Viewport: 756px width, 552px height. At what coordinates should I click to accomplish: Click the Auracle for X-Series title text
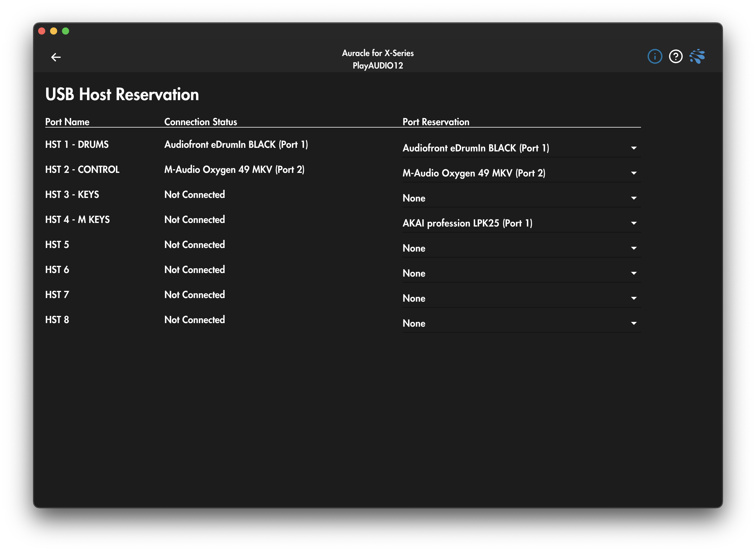click(378, 53)
